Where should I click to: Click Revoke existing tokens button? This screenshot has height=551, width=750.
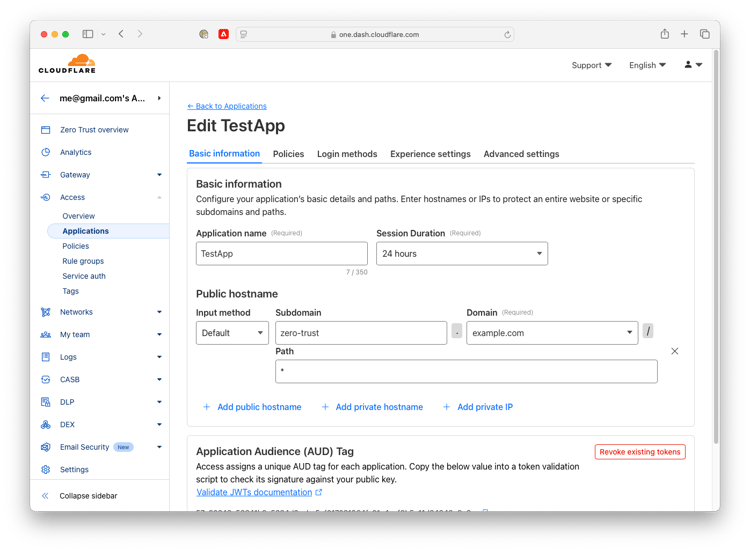click(640, 452)
